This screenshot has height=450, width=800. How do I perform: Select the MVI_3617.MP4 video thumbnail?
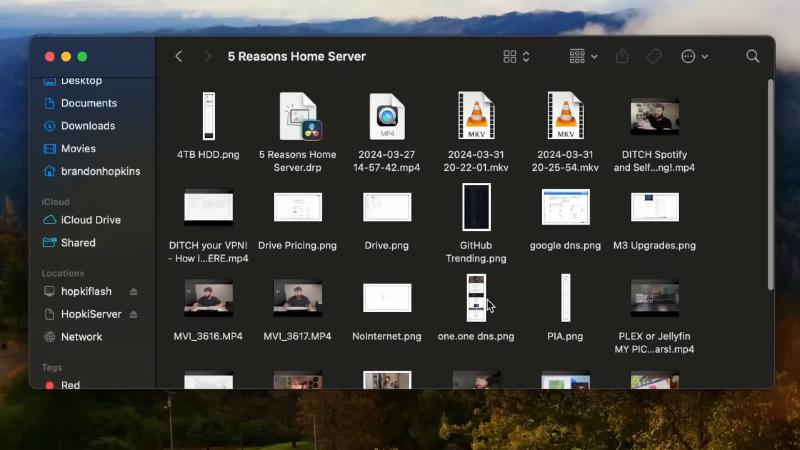(298, 298)
